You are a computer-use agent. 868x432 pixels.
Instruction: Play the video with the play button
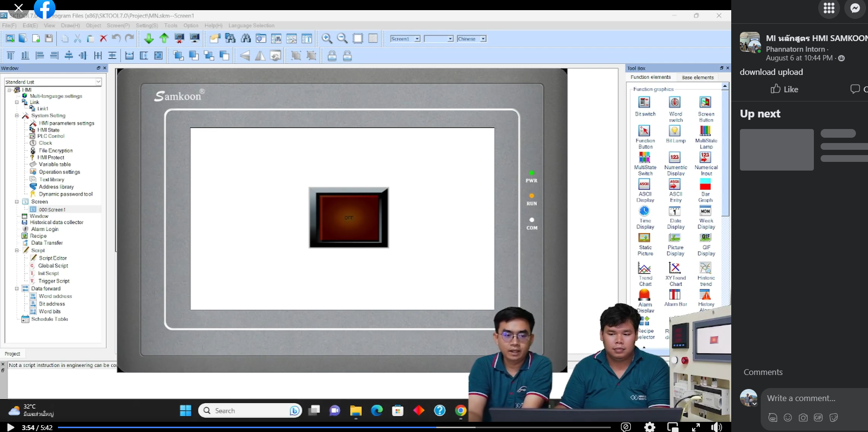[10, 427]
